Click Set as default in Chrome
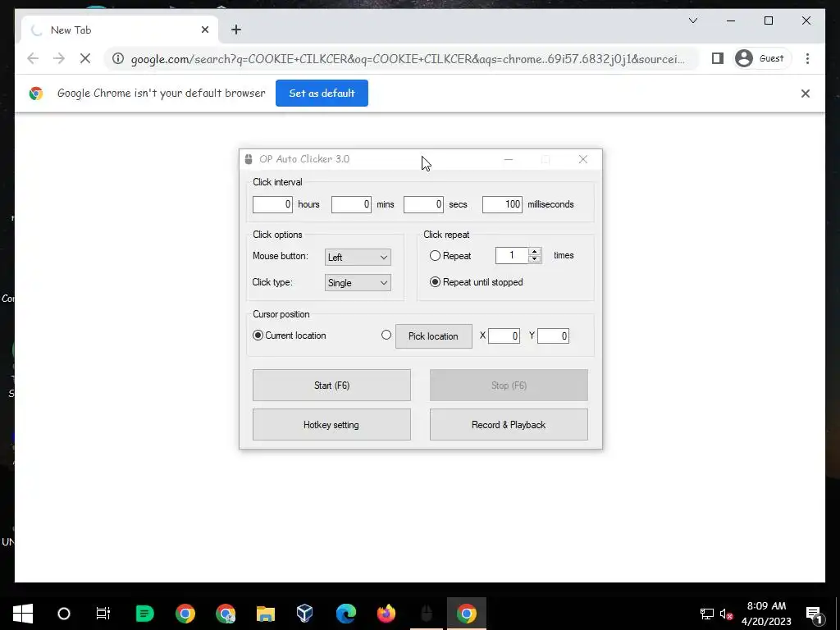The height and width of the screenshot is (630, 840). (322, 94)
